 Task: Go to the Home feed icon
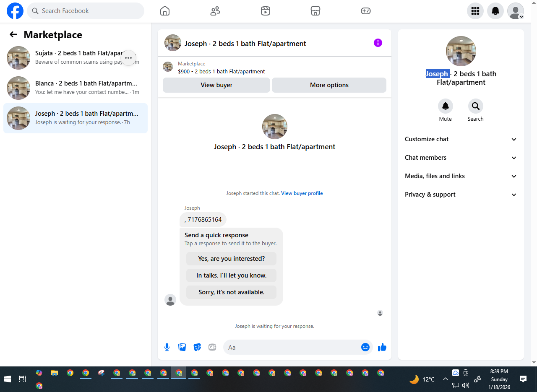(165, 11)
